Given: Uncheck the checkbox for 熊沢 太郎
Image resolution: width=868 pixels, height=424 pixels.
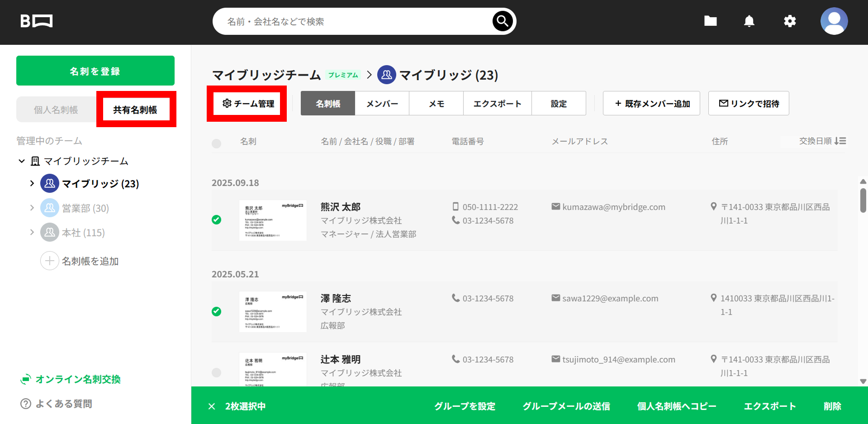Looking at the screenshot, I should tap(217, 220).
